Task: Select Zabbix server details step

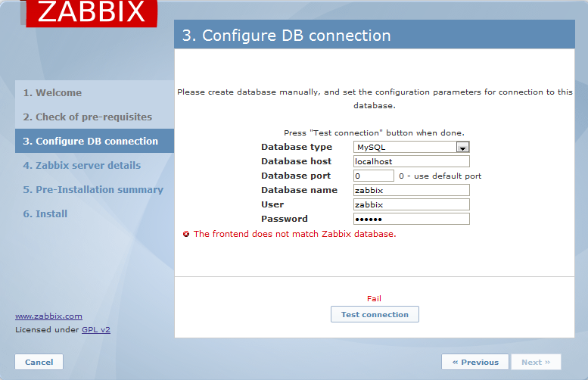Action: click(x=82, y=165)
